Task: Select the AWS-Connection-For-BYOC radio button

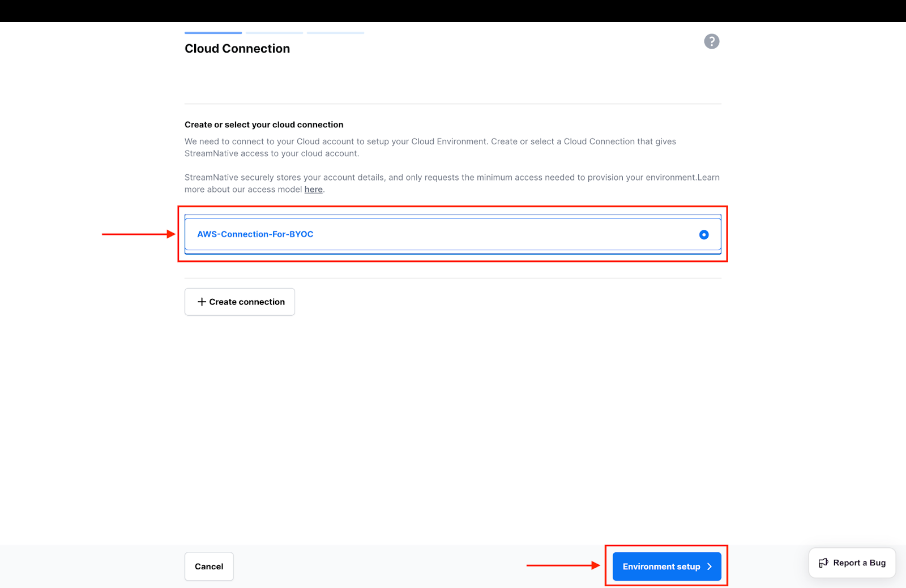Action: click(x=704, y=234)
